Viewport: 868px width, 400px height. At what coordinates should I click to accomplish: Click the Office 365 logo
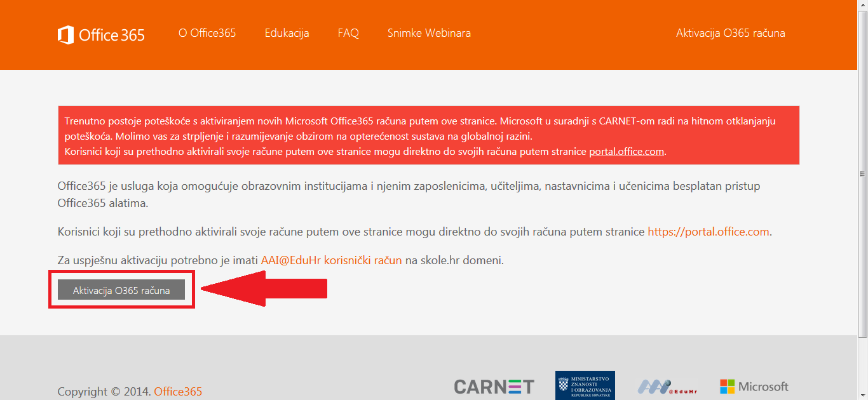click(x=101, y=35)
